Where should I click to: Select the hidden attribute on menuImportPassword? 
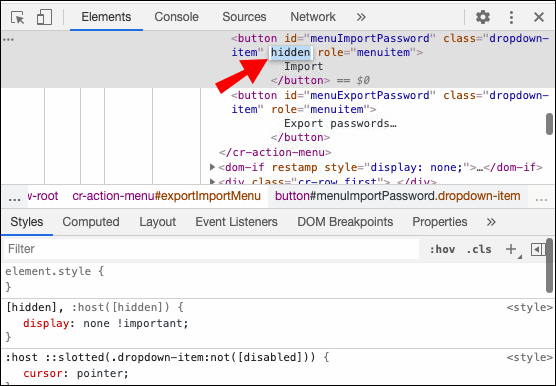290,52
